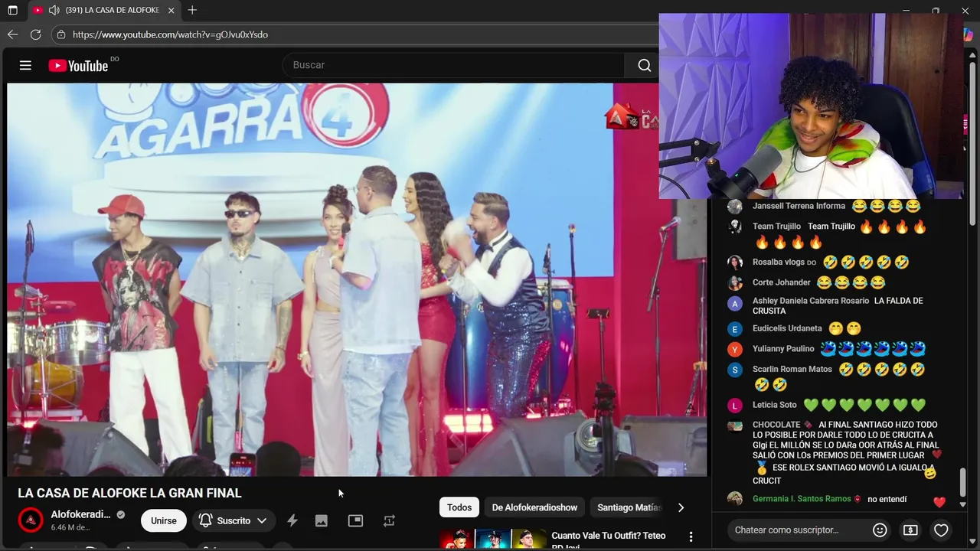Viewport: 980px width, 551px height.
Task: Click Yulianny Paulino chat username
Action: pos(783,349)
